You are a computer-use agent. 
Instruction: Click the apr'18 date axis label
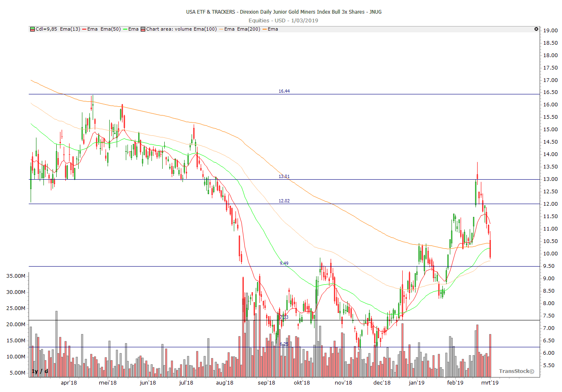69,382
